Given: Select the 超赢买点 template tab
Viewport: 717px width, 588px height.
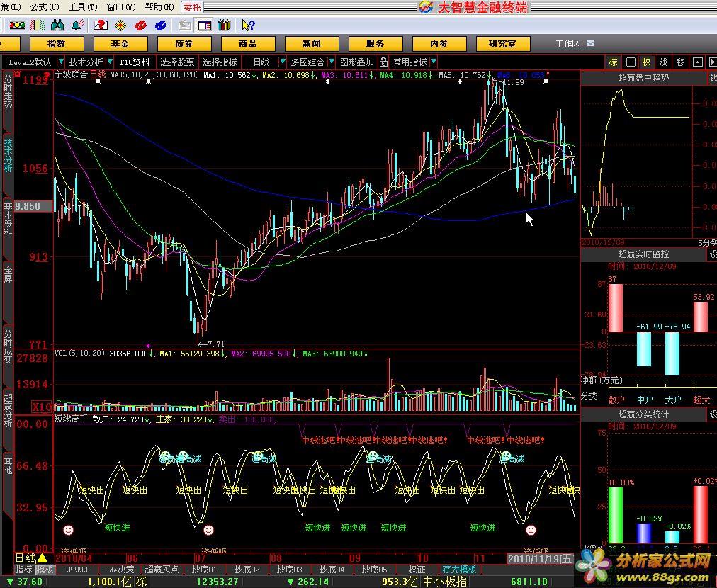Looking at the screenshot, I should 162,570.
